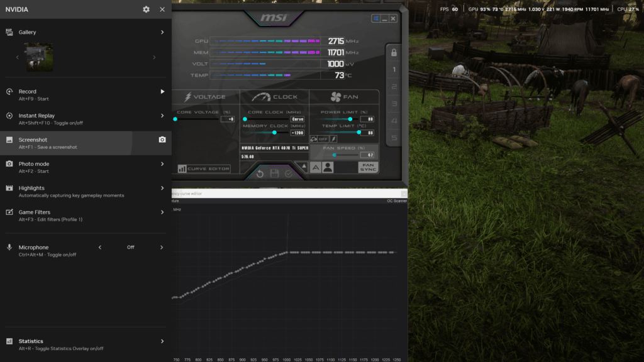Enable automatic fan speed A button
Image resolution: width=644 pixels, height=362 pixels.
coord(316,167)
